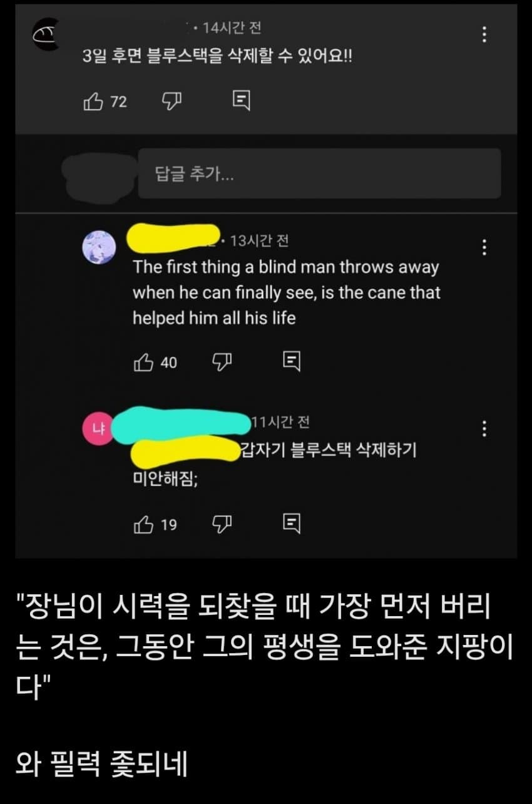The width and height of the screenshot is (532, 804).
Task: Open reply icon under the top comment
Action: 242,101
